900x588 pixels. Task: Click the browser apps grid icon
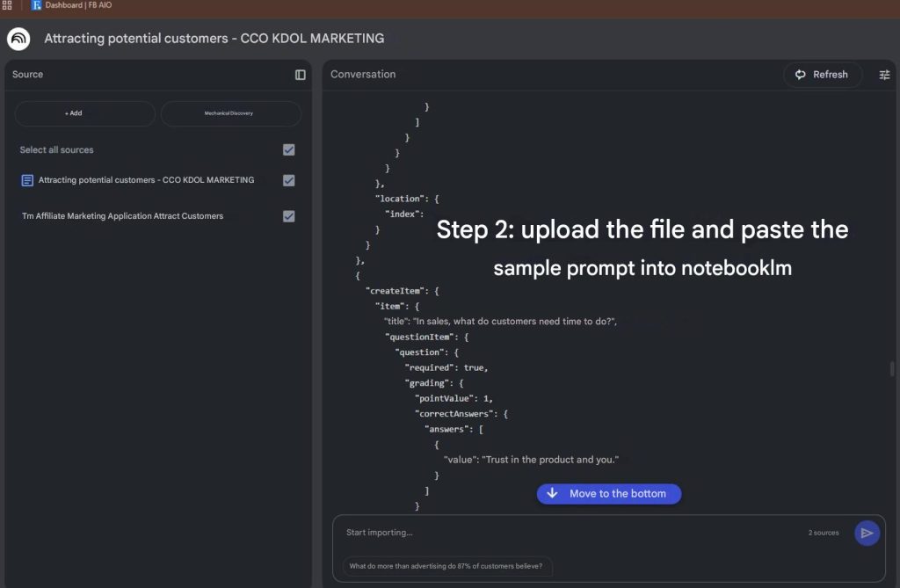7,5
